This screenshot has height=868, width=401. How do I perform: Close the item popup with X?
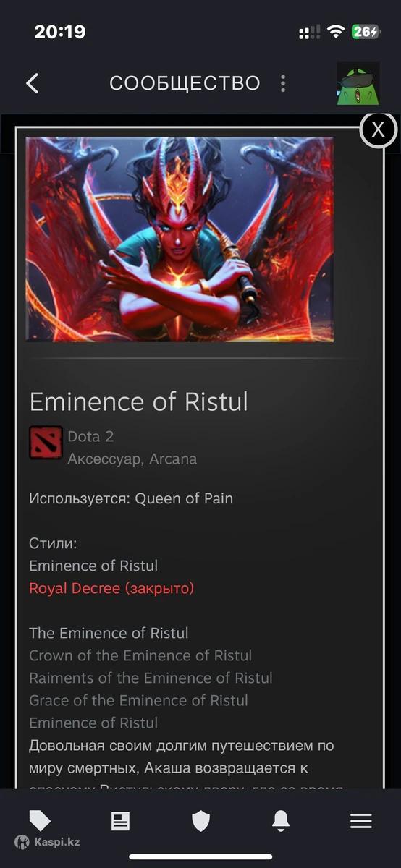click(378, 129)
